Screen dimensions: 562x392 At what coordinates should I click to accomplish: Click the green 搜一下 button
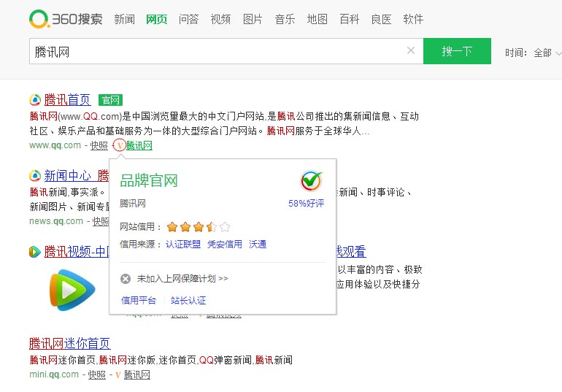[457, 51]
